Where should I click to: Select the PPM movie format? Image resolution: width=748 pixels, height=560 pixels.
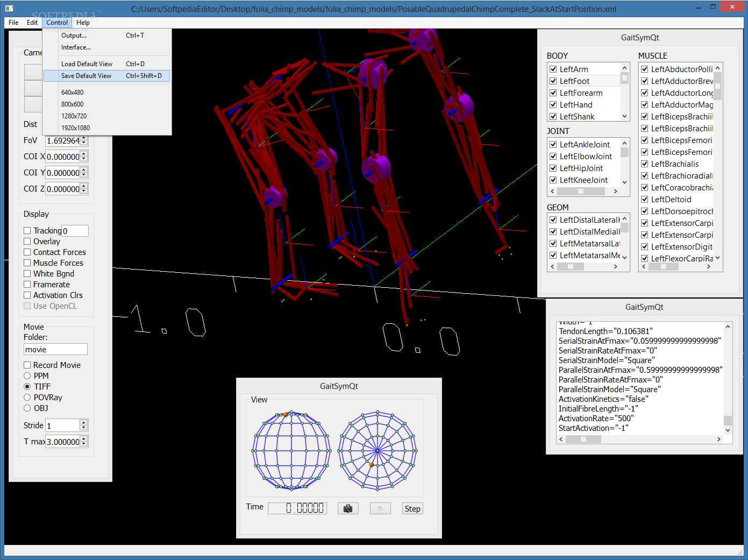27,376
